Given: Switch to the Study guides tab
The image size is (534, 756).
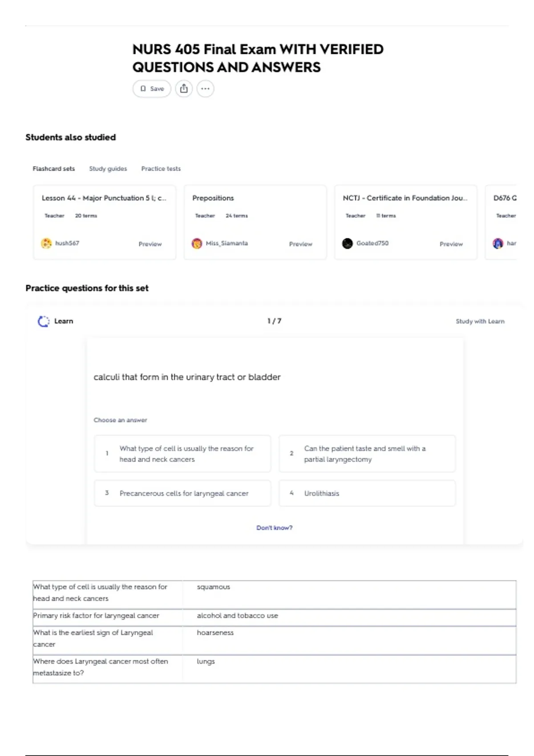Looking at the screenshot, I should (108, 169).
